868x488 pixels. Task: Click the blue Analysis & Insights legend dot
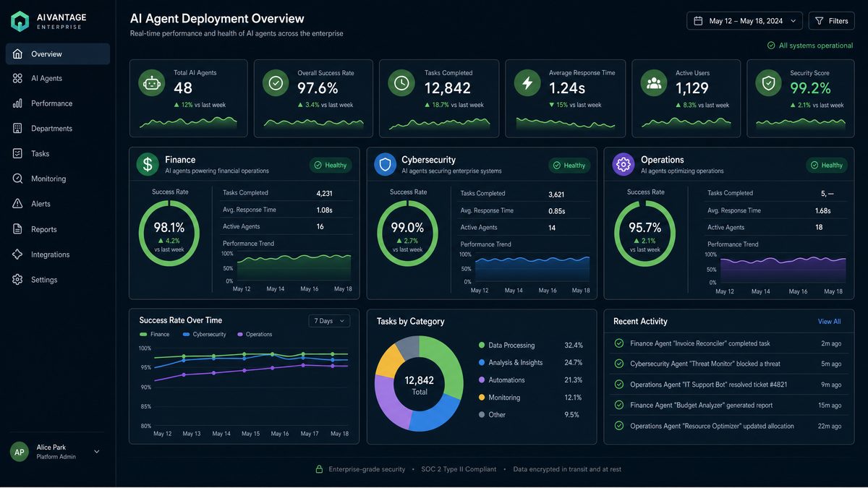tap(482, 363)
